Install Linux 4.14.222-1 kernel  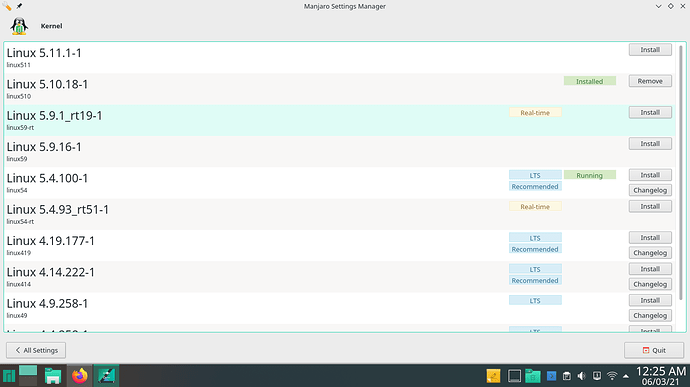tap(650, 269)
